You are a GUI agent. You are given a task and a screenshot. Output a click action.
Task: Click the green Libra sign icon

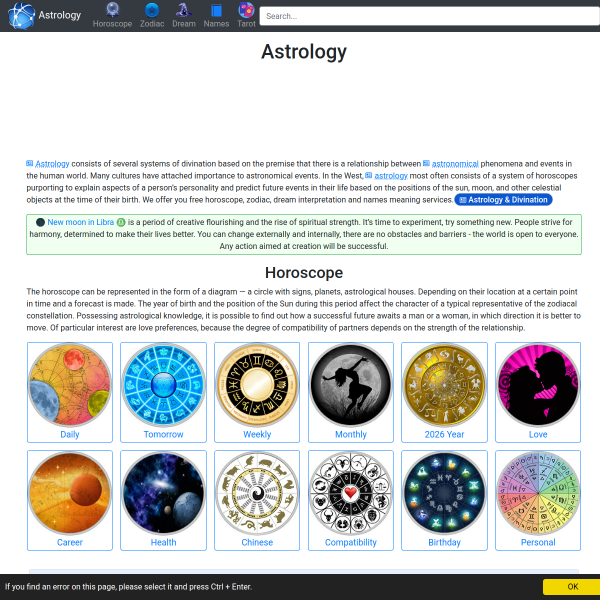click(x=121, y=222)
